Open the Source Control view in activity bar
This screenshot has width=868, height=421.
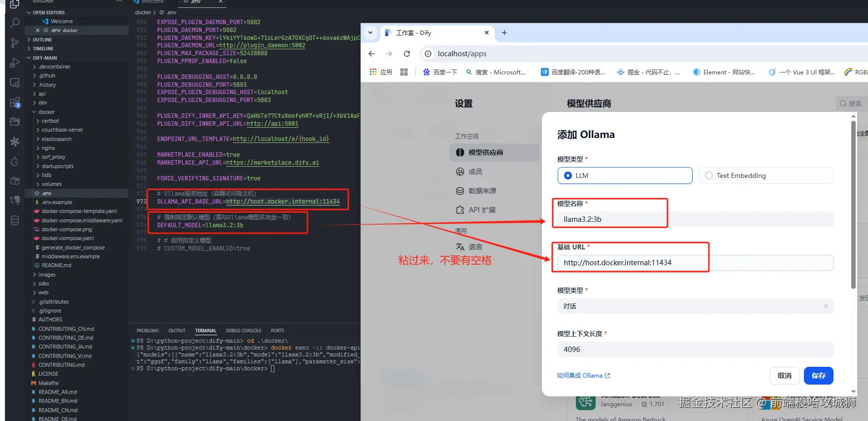click(15, 43)
